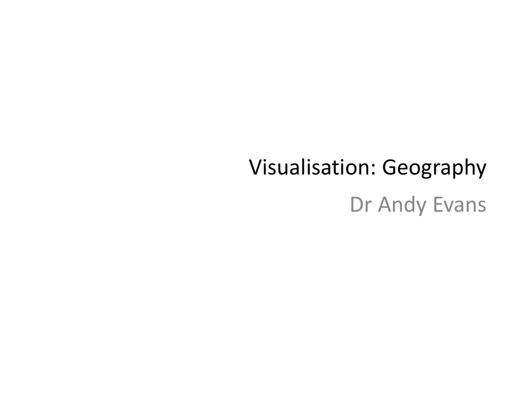Click the letter 'y' in 'Andy'
The height and width of the screenshot is (399, 532).
pos(420,208)
